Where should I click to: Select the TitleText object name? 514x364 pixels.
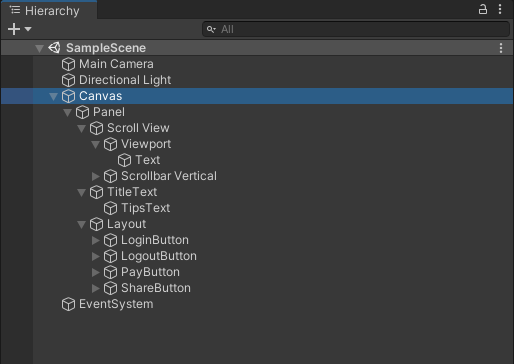[x=132, y=192]
